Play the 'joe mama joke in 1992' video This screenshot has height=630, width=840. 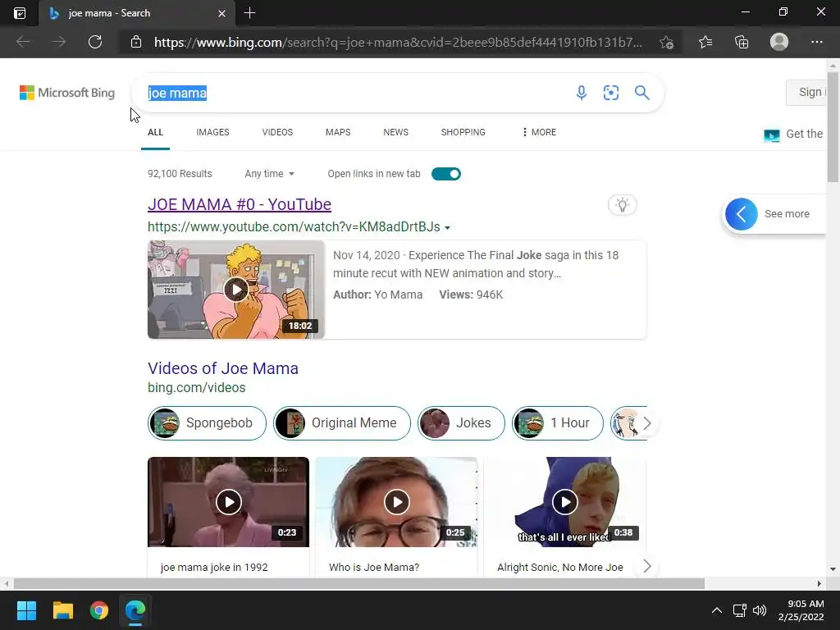[x=229, y=502]
